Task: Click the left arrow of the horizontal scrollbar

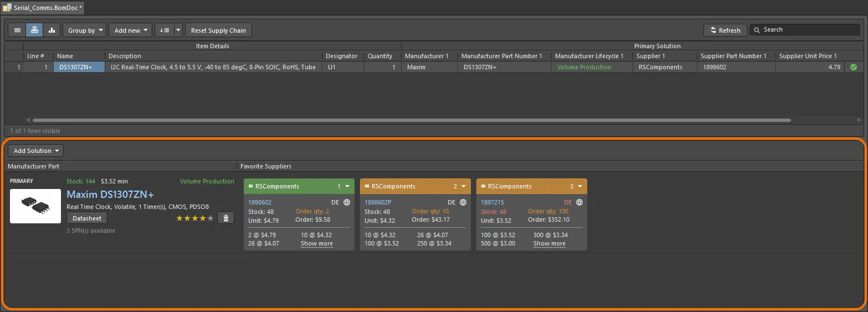Action: (28, 120)
